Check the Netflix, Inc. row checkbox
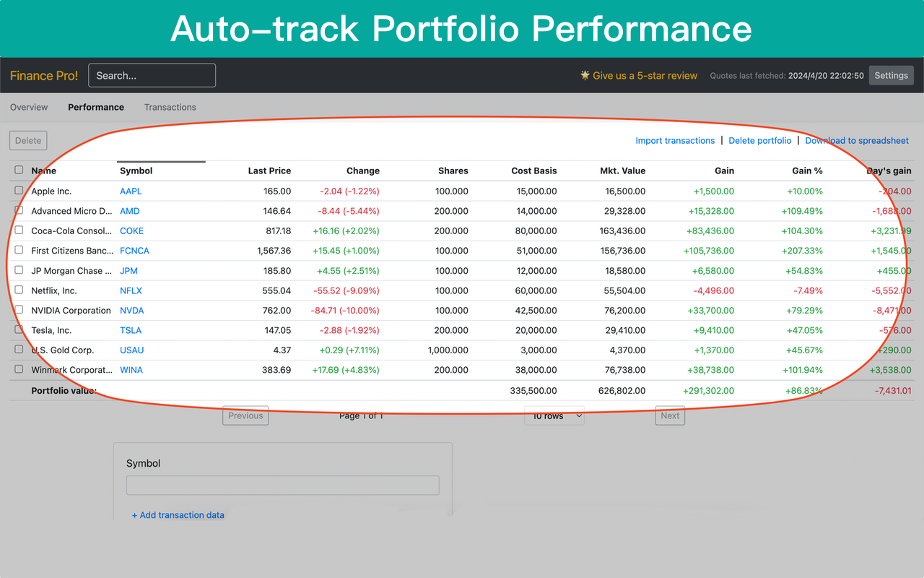The height and width of the screenshot is (578, 924). pyautogui.click(x=19, y=290)
